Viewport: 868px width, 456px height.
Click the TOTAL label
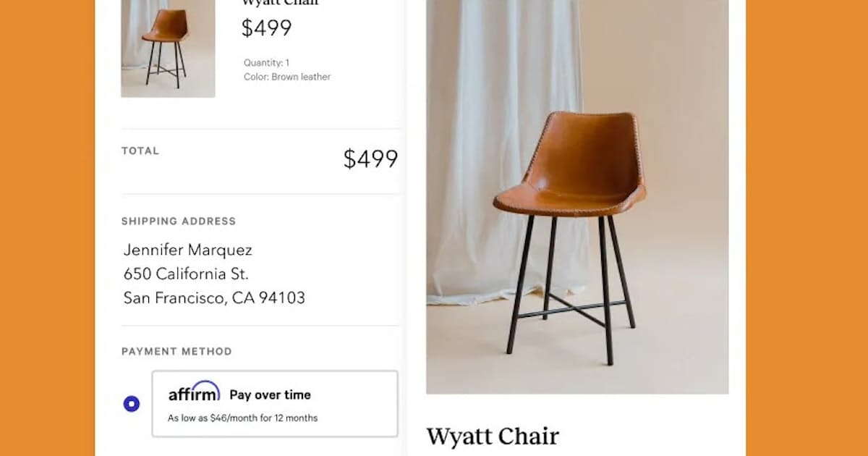point(140,151)
